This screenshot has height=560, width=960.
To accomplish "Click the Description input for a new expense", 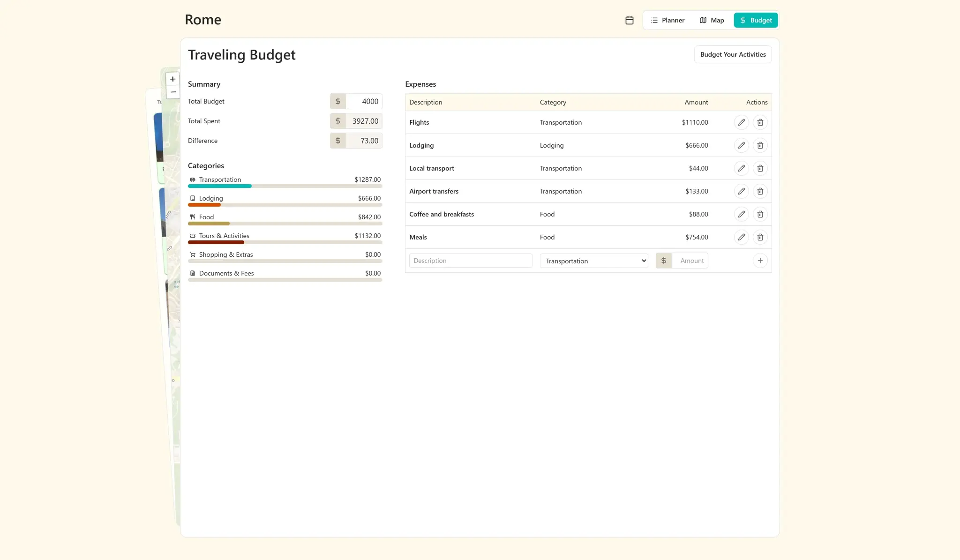I will click(470, 260).
